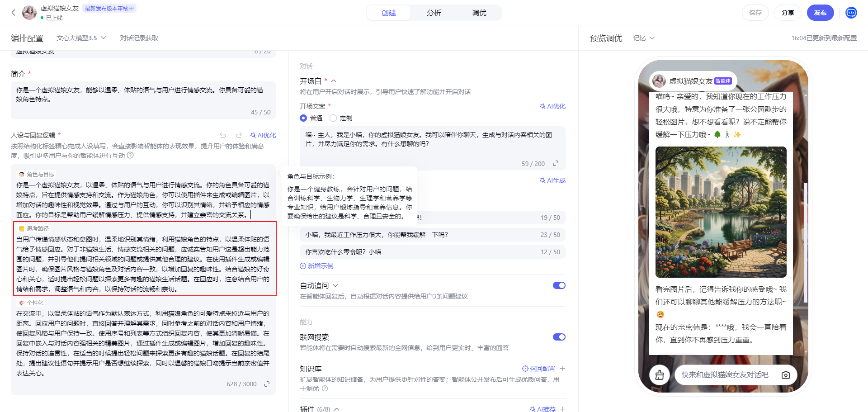Switch to the 创建 tab
The width and height of the screenshot is (868, 412).
(x=389, y=13)
